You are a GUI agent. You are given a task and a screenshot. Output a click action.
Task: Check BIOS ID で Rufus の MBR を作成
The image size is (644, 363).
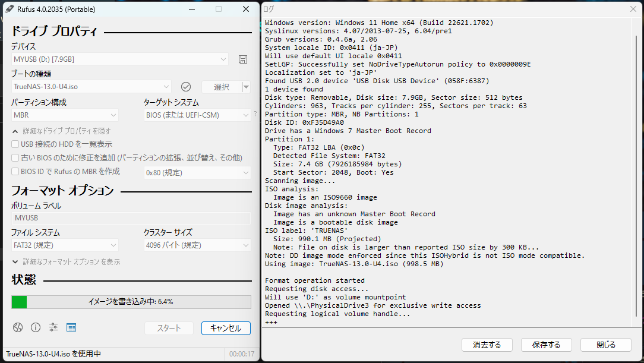[15, 172]
